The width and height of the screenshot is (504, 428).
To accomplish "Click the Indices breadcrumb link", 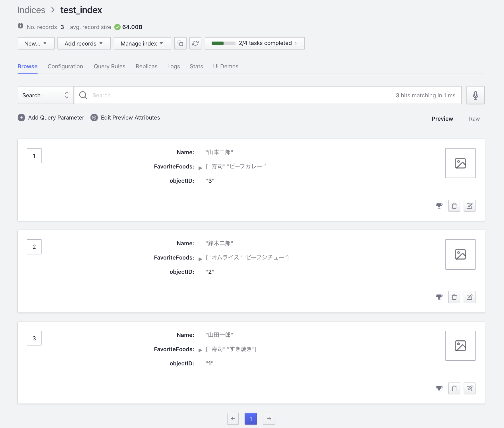I will pyautogui.click(x=31, y=10).
